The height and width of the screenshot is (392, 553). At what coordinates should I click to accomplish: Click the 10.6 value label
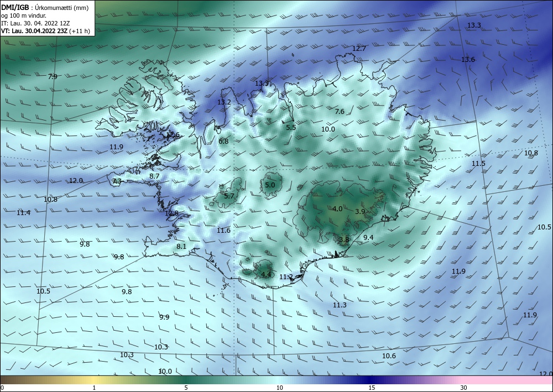click(389, 356)
